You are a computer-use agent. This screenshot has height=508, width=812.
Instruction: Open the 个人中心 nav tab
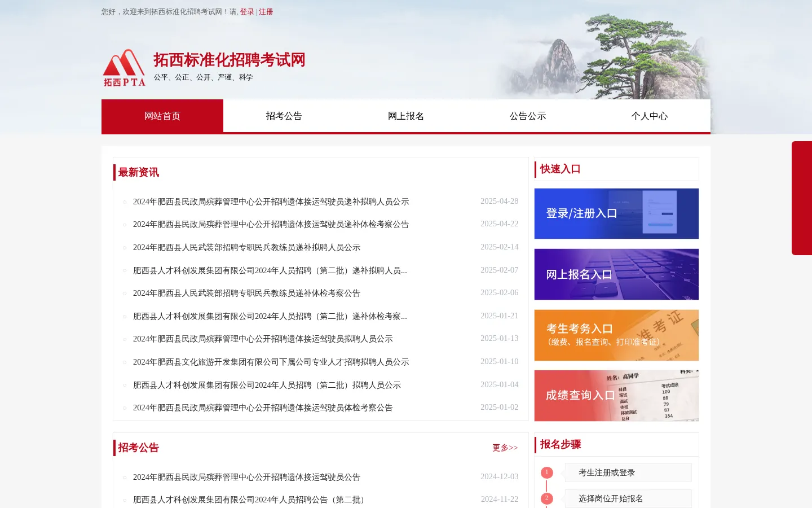650,116
